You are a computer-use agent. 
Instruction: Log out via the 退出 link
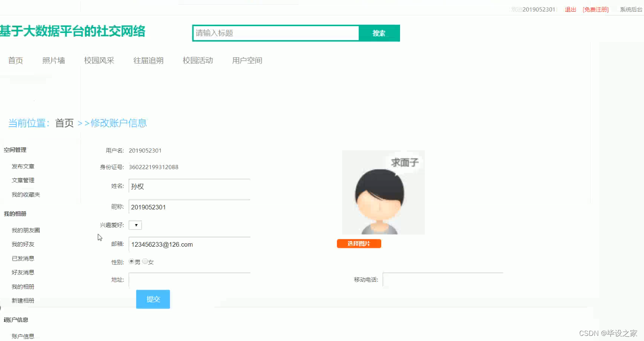(x=570, y=9)
